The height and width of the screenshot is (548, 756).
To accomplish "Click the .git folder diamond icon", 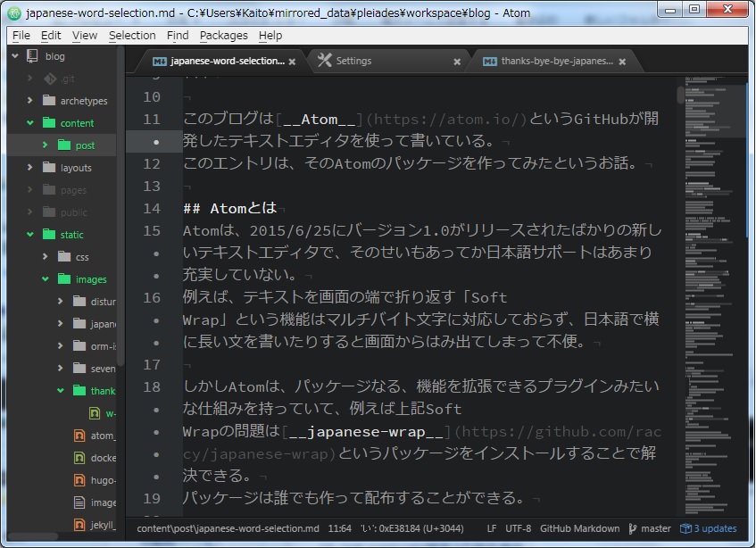I will coord(50,78).
